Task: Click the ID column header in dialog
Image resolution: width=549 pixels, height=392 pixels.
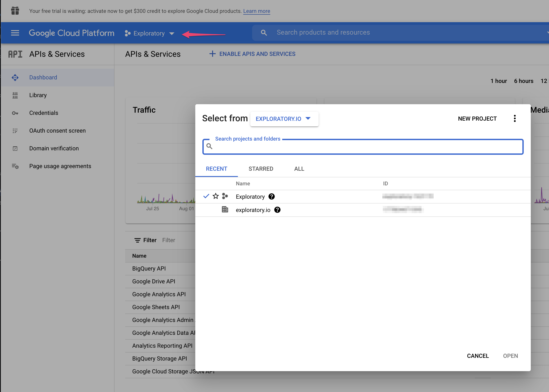Action: coord(385,183)
